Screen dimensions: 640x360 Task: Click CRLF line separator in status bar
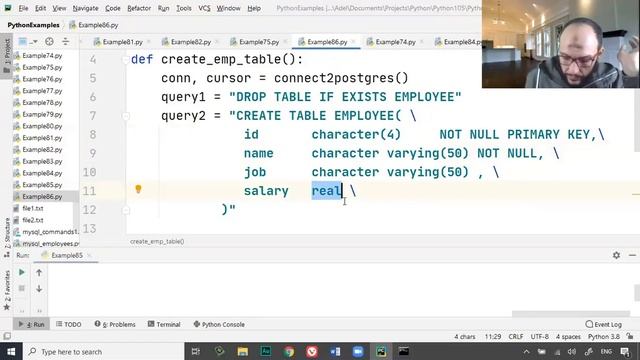516,337
